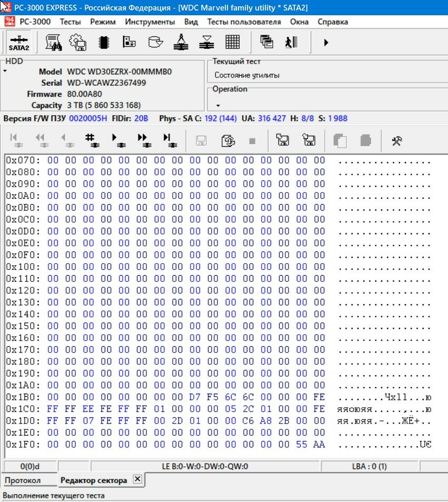Click the go-to sector hash icon
Screen dimensions: 448x502
click(93, 140)
